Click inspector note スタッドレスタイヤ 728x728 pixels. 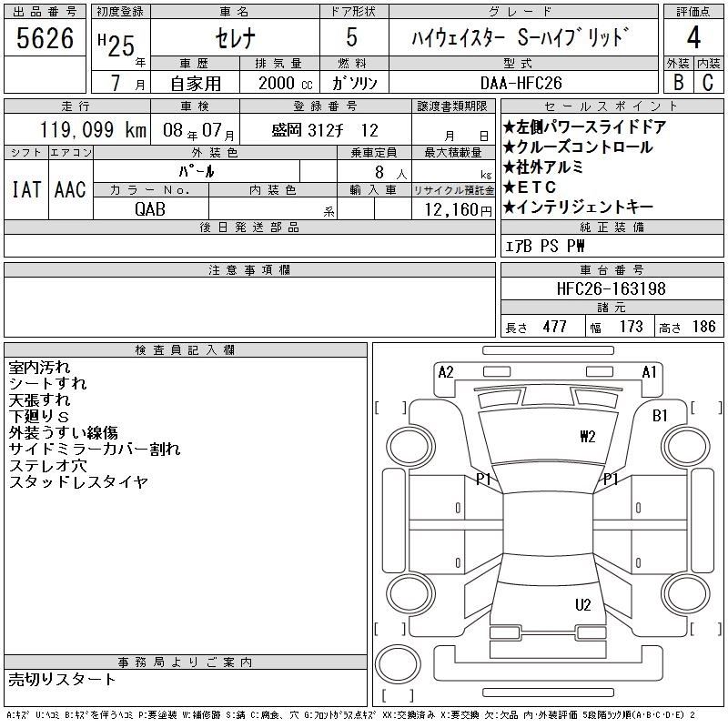[x=78, y=481]
